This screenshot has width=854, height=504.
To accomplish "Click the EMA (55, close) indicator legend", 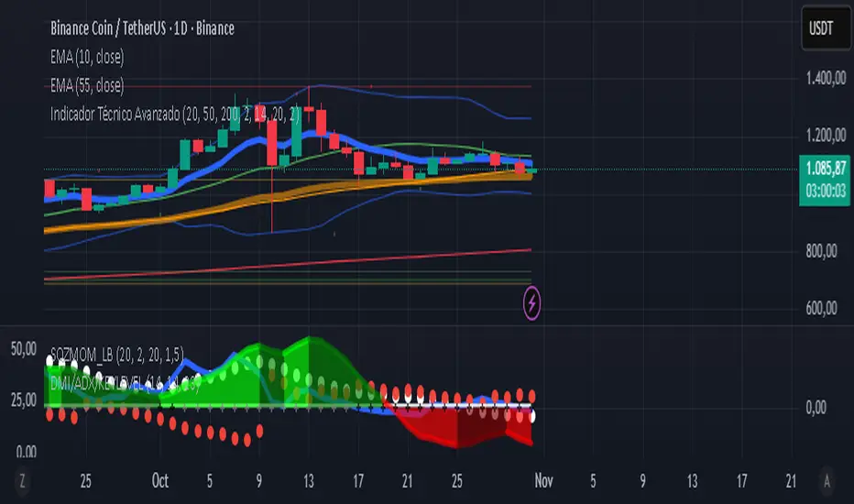I will tap(87, 85).
